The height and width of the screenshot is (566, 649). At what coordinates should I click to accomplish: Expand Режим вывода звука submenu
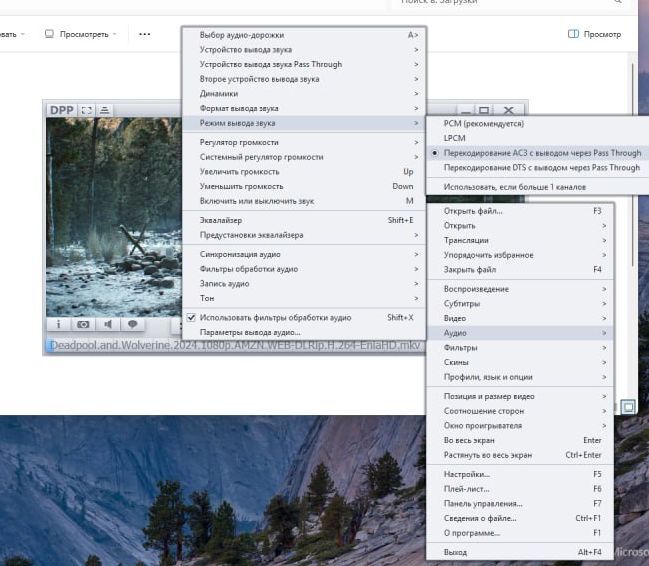tap(304, 123)
